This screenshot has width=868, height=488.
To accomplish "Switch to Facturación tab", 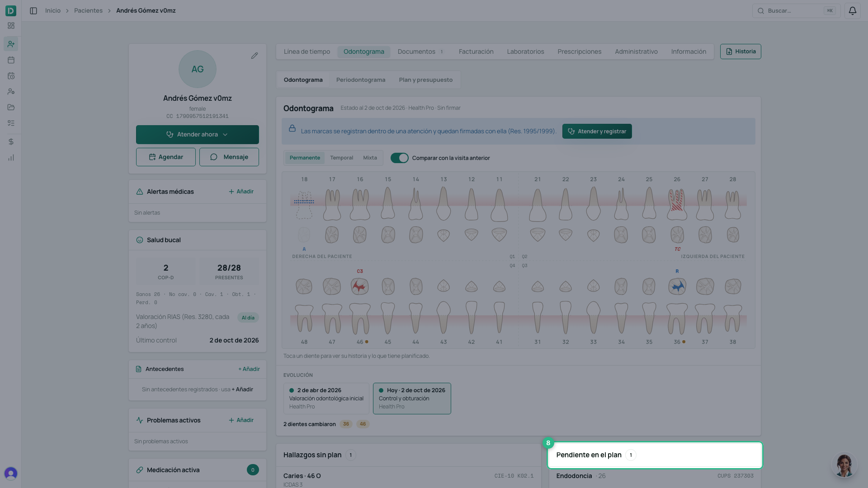I will [x=476, y=52].
